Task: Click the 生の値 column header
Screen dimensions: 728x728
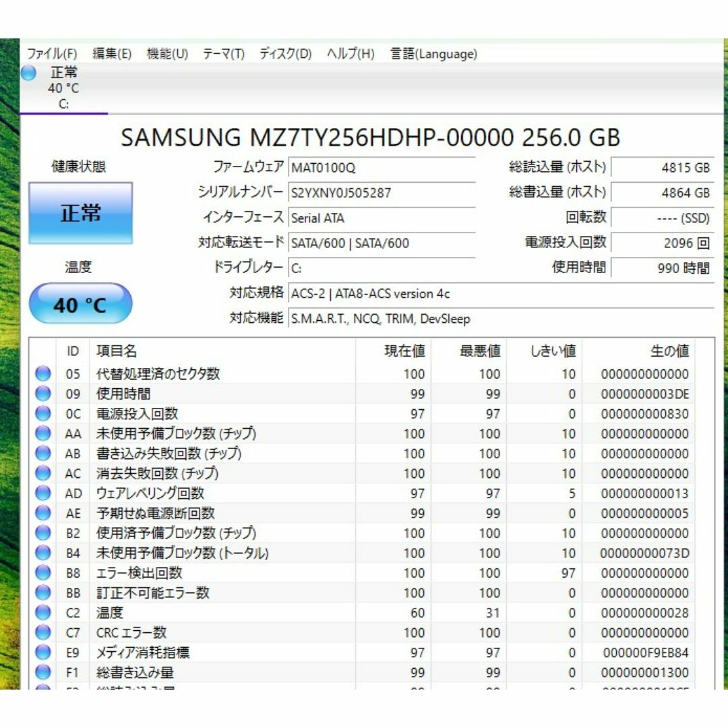Action: (x=638, y=351)
